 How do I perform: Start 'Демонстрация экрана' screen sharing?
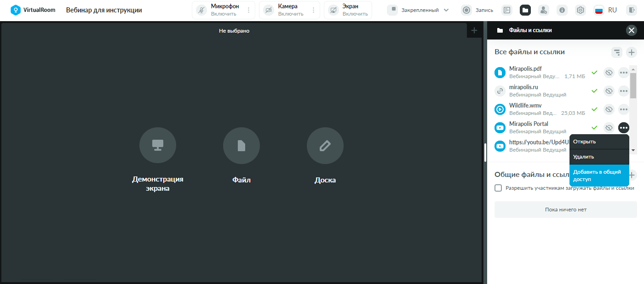pos(158,146)
